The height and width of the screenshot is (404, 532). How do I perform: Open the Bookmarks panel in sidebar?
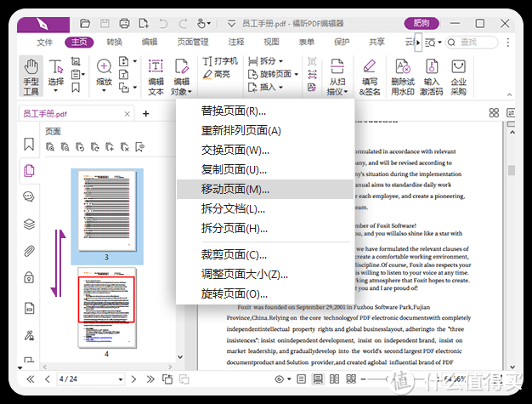click(x=29, y=144)
